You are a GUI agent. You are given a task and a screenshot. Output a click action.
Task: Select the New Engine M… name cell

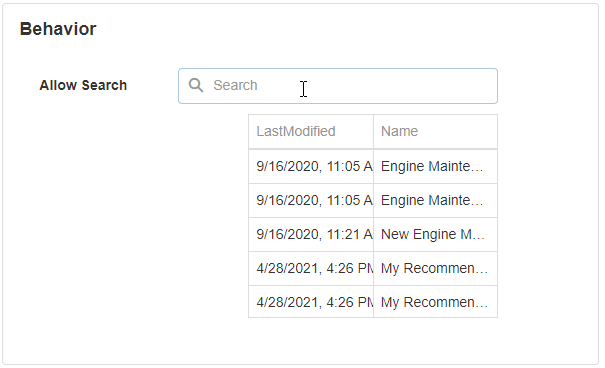click(435, 235)
